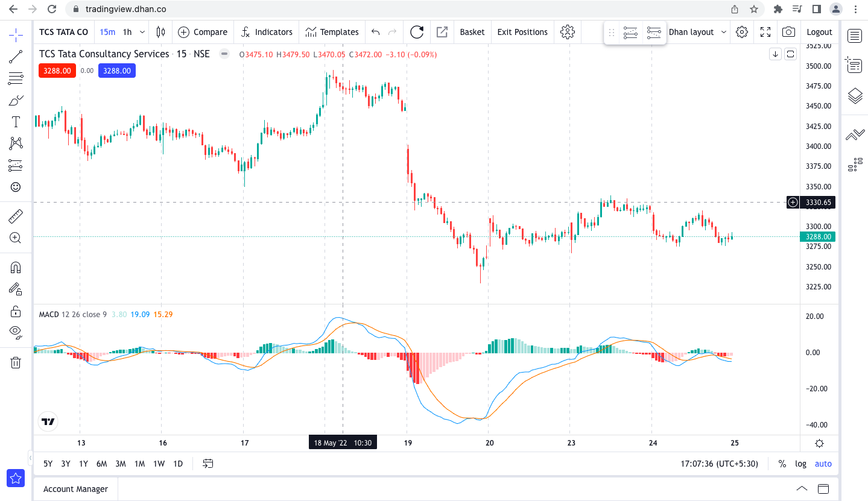Grab the floating toolbar drag handle
This screenshot has width=868, height=501.
tap(612, 33)
